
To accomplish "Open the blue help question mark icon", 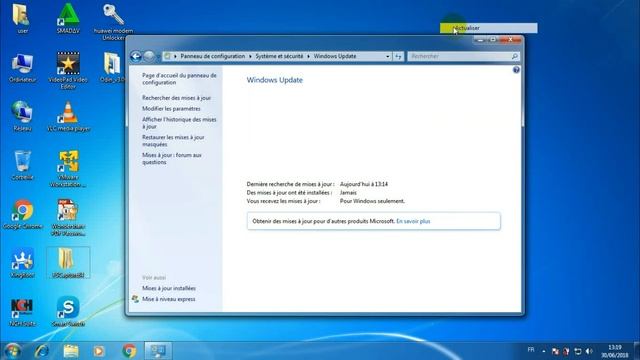I will click(x=516, y=70).
